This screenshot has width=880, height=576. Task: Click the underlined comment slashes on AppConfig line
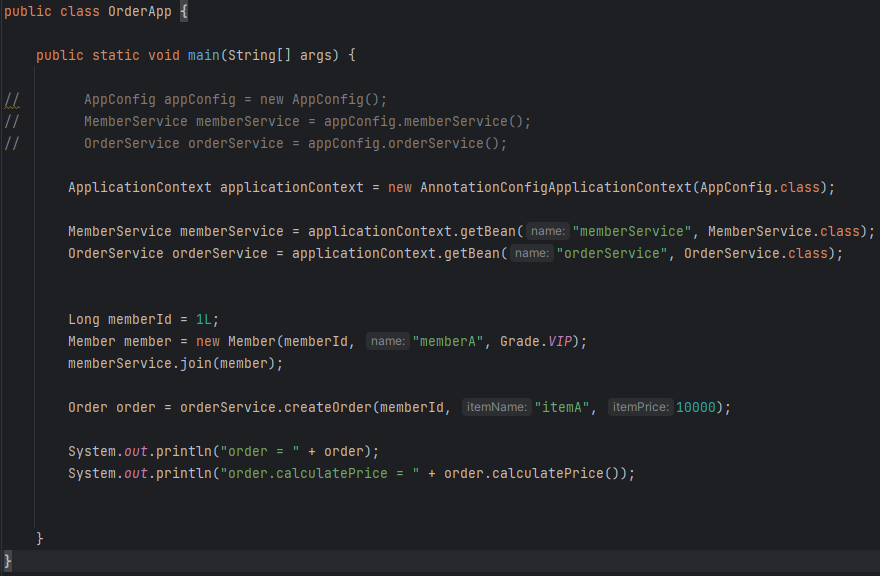pos(12,100)
